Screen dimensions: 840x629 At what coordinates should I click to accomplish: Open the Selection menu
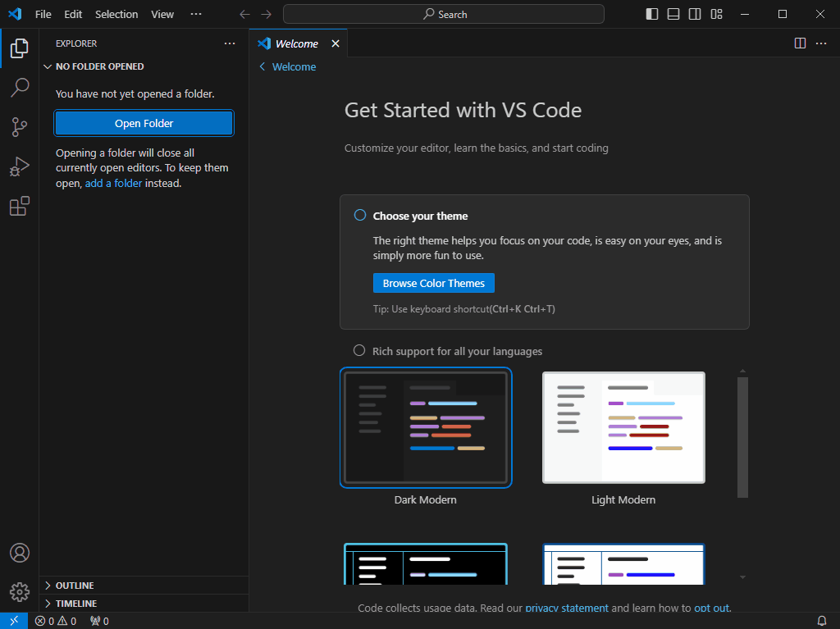(x=116, y=15)
